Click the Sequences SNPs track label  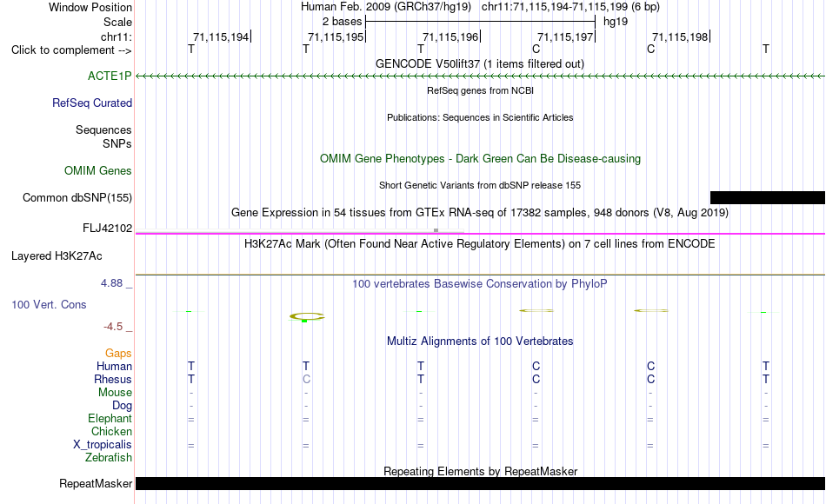point(103,136)
